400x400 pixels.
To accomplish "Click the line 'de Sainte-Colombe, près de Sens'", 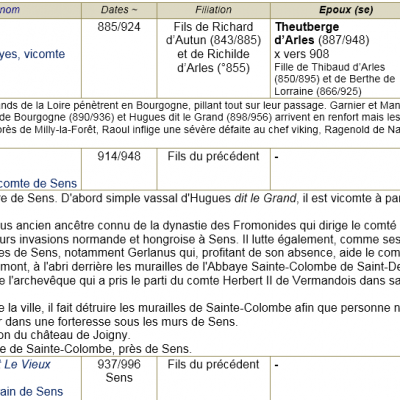I will pyautogui.click(x=96, y=349).
